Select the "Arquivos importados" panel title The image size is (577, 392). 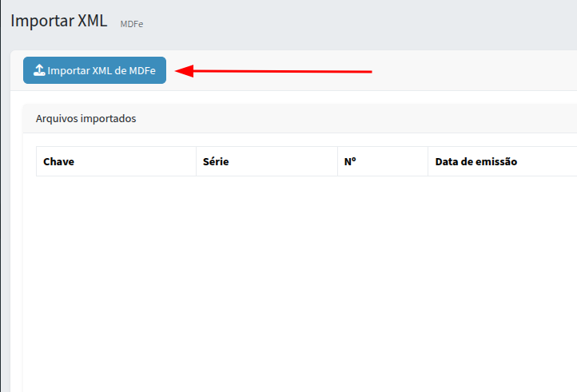[86, 119]
